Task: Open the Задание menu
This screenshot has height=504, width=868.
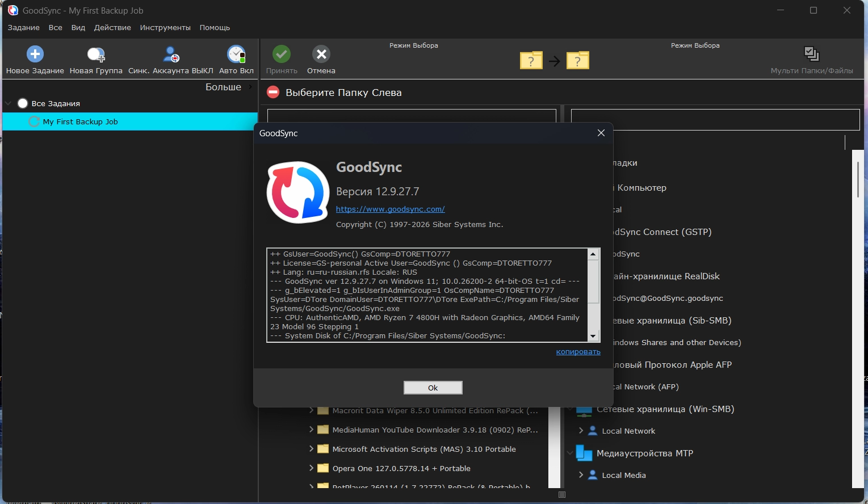Action: (x=24, y=27)
